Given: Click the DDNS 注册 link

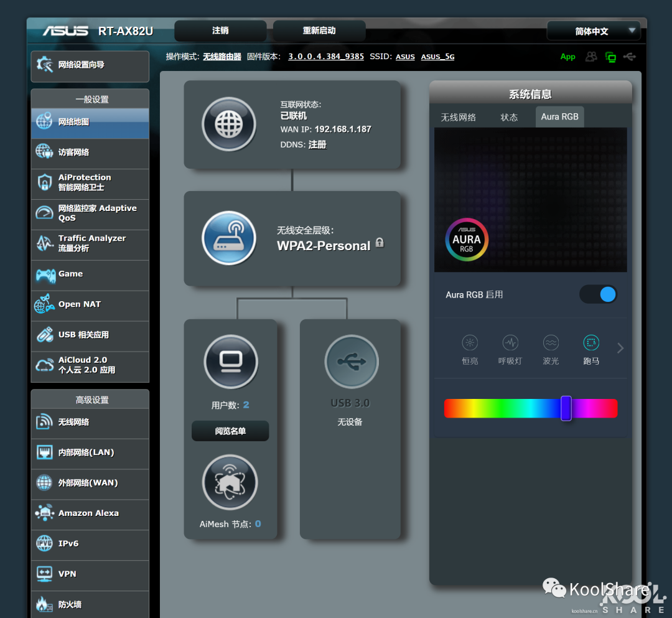Looking at the screenshot, I should (317, 145).
